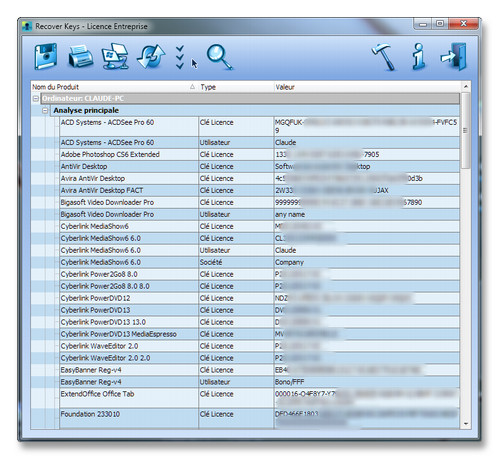Minimize the Recover Keys window
The image size is (500, 460).
[423, 24]
